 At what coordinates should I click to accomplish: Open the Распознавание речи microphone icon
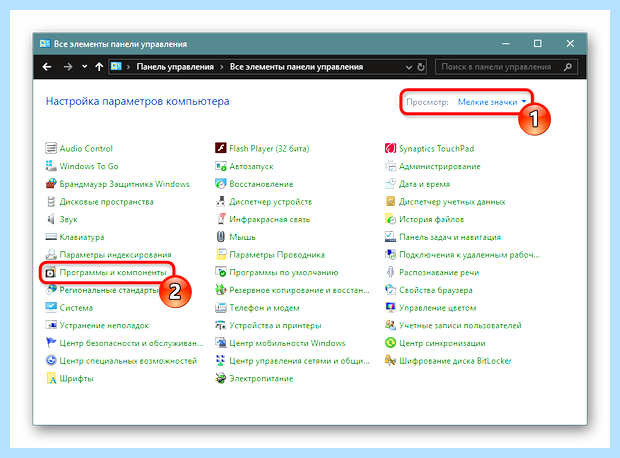click(x=390, y=272)
